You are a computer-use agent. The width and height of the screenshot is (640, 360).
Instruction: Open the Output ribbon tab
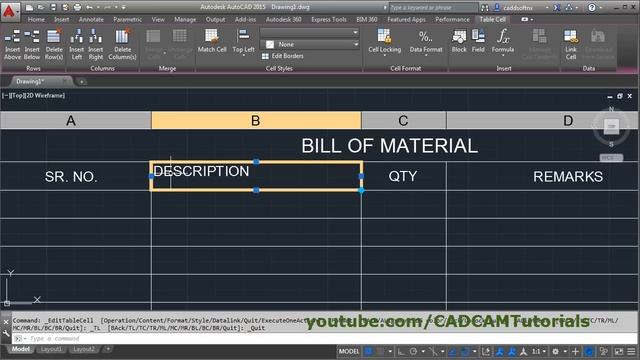point(215,19)
